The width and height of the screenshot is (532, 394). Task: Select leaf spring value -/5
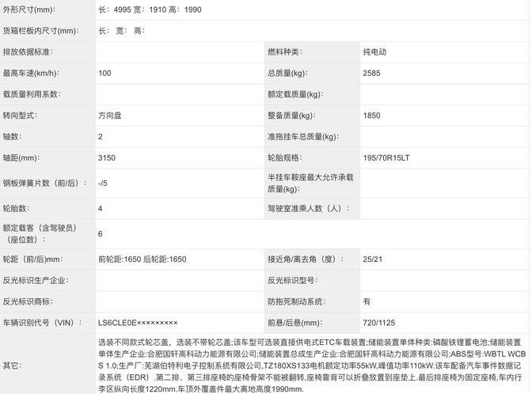point(102,183)
